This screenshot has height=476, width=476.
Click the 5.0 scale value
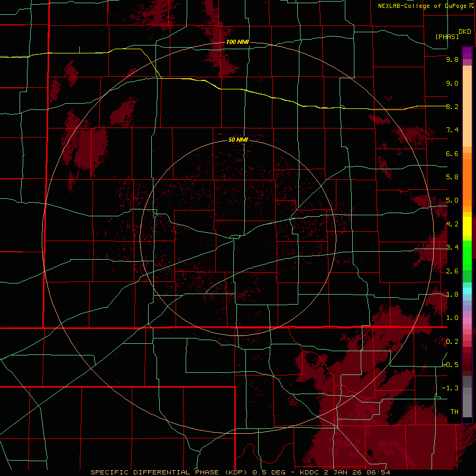coord(452,200)
